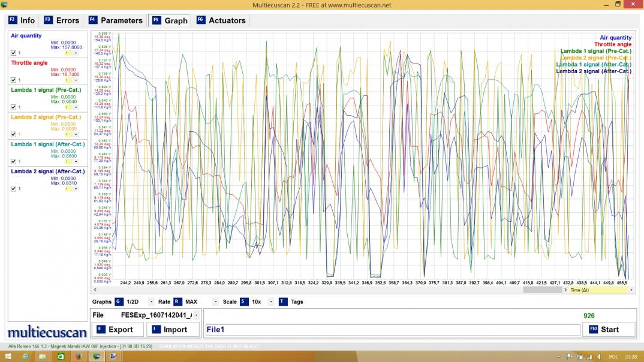The height and width of the screenshot is (362, 644).
Task: Click the Air quantity legend label
Action: [615, 38]
